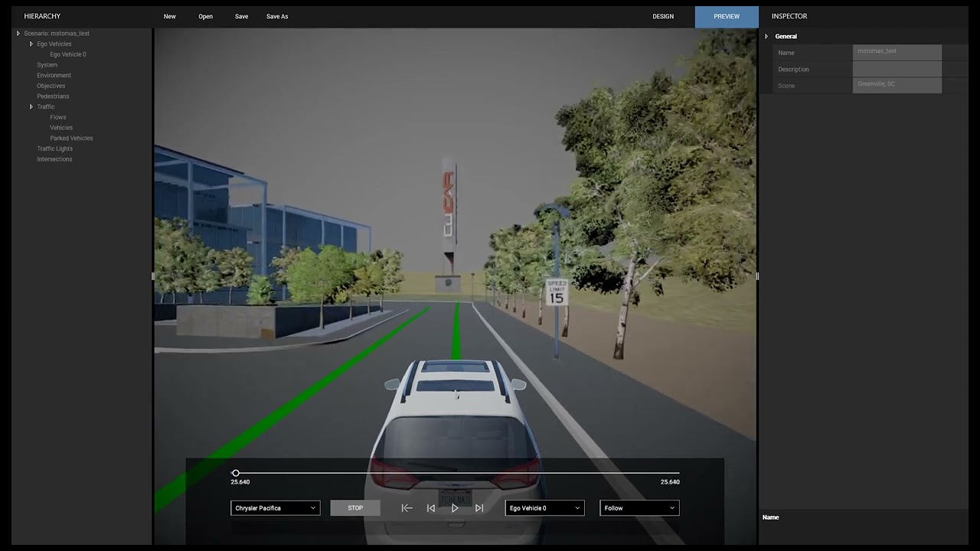
Task: Select Objectives in the hierarchy
Action: point(51,86)
